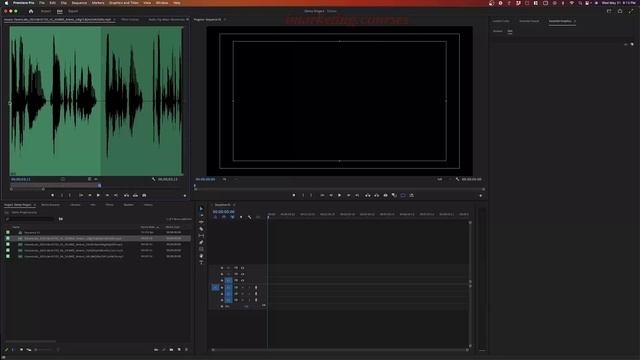The height and width of the screenshot is (360, 640).
Task: Mute audio track A1
Action: pyautogui.click(x=242, y=288)
